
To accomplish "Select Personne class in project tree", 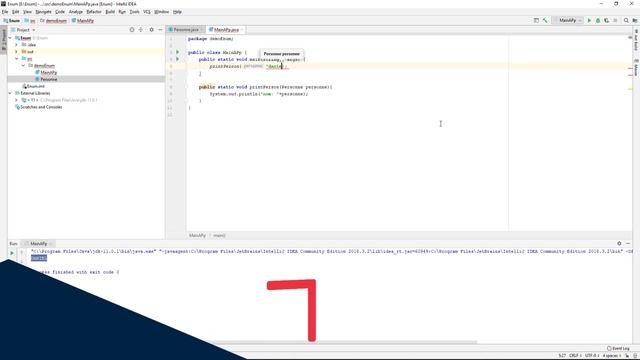I will coord(46,79).
